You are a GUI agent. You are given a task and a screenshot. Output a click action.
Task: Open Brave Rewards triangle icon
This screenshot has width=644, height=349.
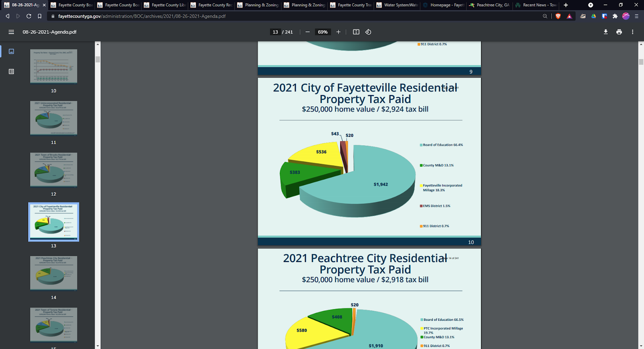click(569, 16)
